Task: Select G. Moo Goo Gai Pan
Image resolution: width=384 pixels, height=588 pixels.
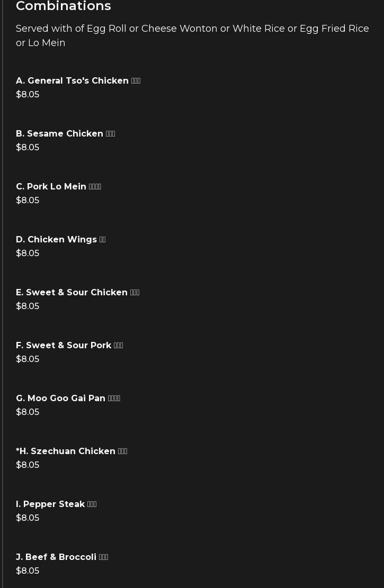Action: pos(68,398)
